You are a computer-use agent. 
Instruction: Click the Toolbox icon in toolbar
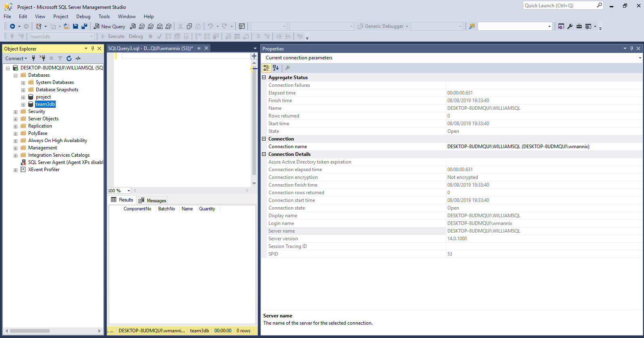pos(579,26)
